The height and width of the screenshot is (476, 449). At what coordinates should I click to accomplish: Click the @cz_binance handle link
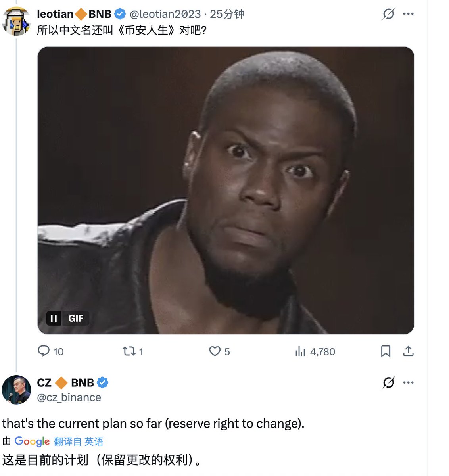coord(69,397)
